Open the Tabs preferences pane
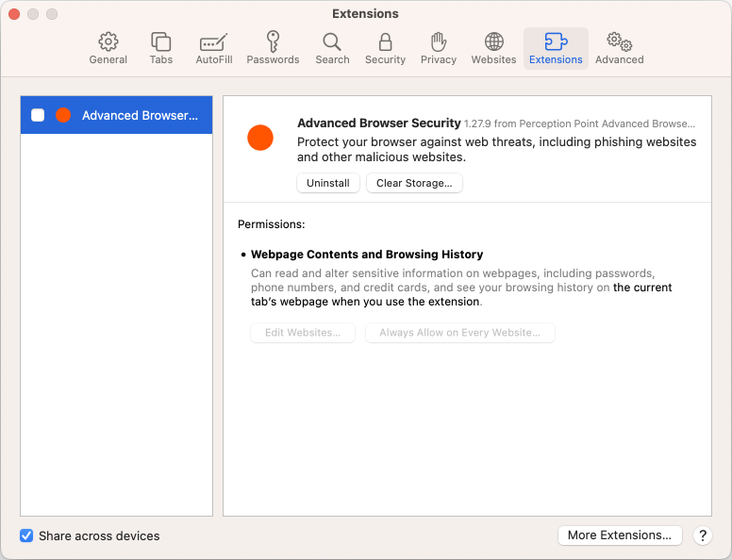The image size is (732, 560). pyautogui.click(x=161, y=48)
